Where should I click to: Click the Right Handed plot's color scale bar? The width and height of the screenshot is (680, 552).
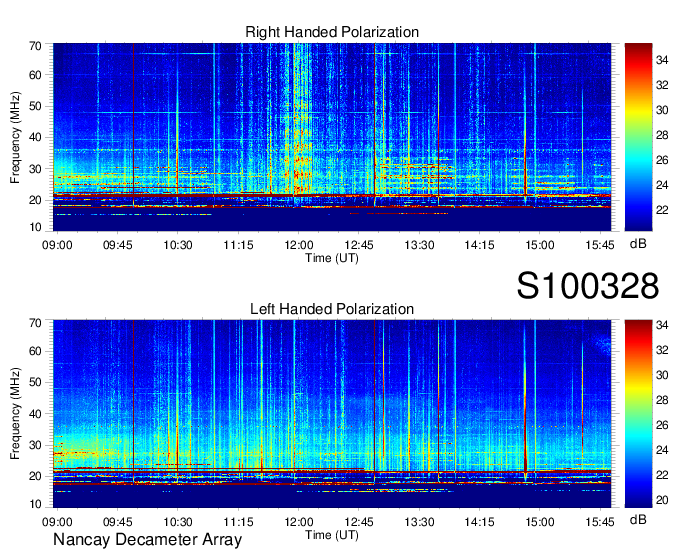(638, 137)
